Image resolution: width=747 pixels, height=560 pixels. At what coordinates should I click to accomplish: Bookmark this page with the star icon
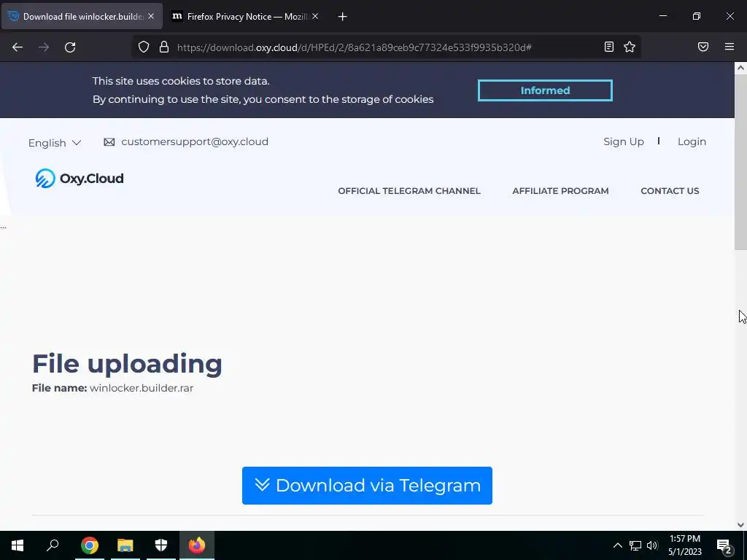coord(630,47)
